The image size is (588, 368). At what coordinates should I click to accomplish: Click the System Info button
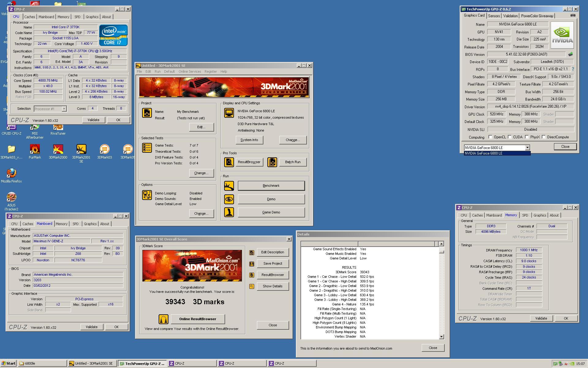tap(249, 140)
